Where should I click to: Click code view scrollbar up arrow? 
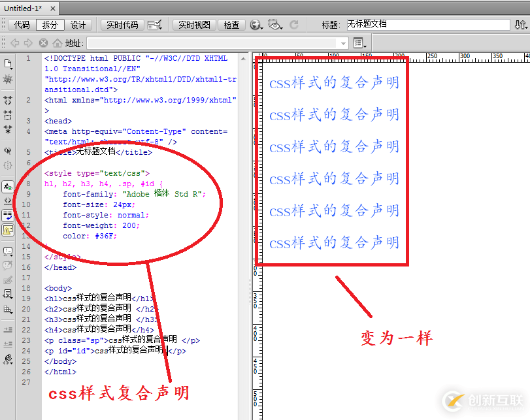(x=243, y=59)
